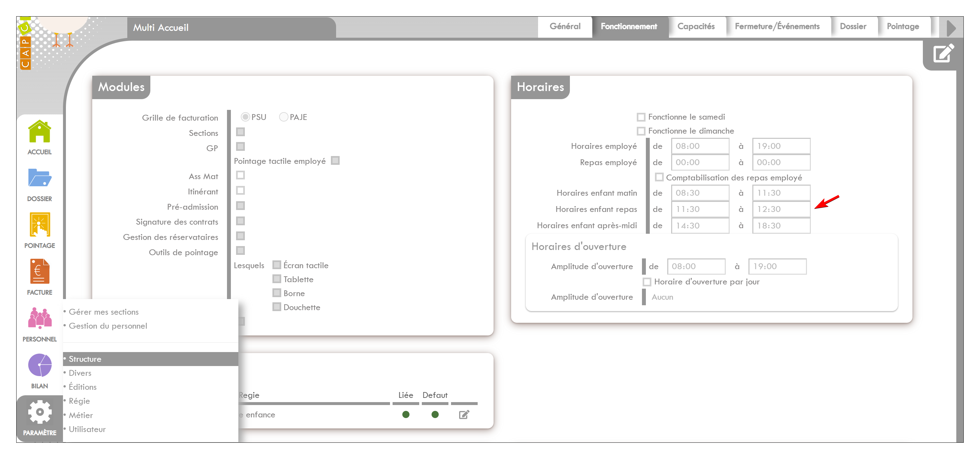Toggle Gestion des réservataires checkbox
The image size is (980, 459).
click(240, 236)
